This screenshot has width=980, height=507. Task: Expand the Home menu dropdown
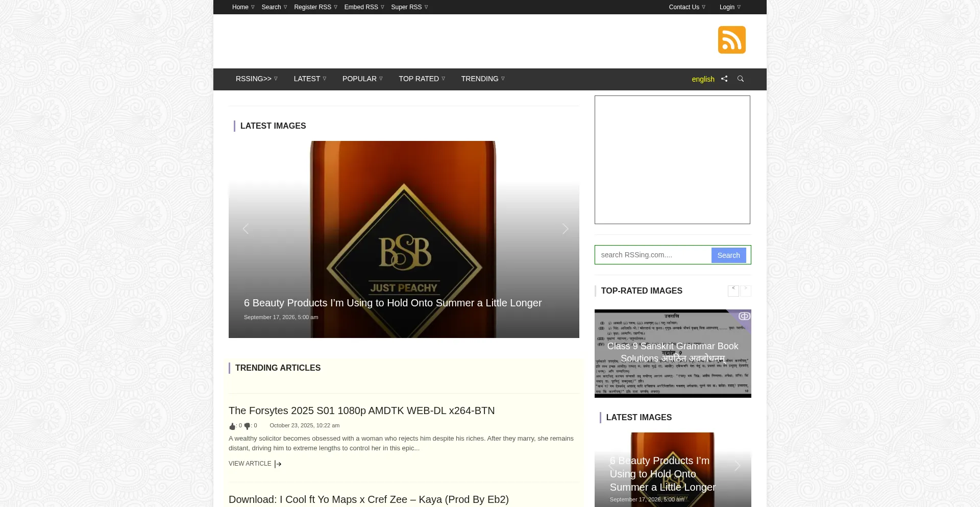(x=243, y=7)
